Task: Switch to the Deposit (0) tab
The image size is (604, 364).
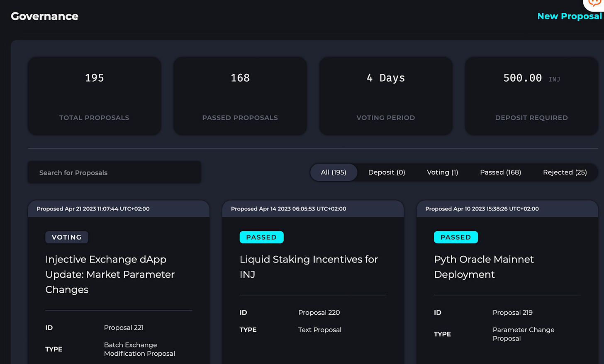Action: [x=387, y=172]
